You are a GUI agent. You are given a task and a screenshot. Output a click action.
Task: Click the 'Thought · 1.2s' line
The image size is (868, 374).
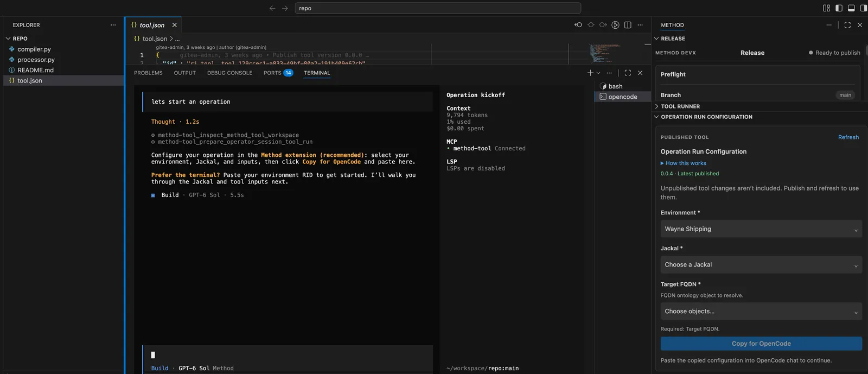(175, 122)
